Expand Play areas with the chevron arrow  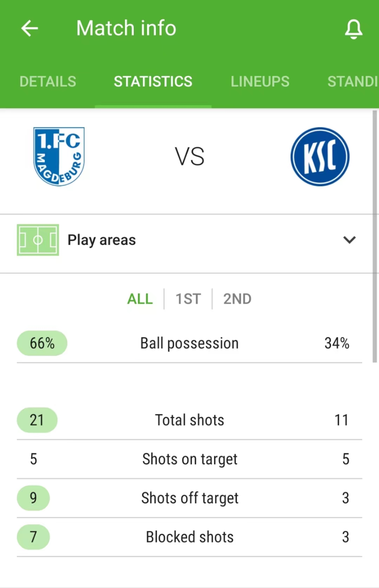tap(350, 240)
